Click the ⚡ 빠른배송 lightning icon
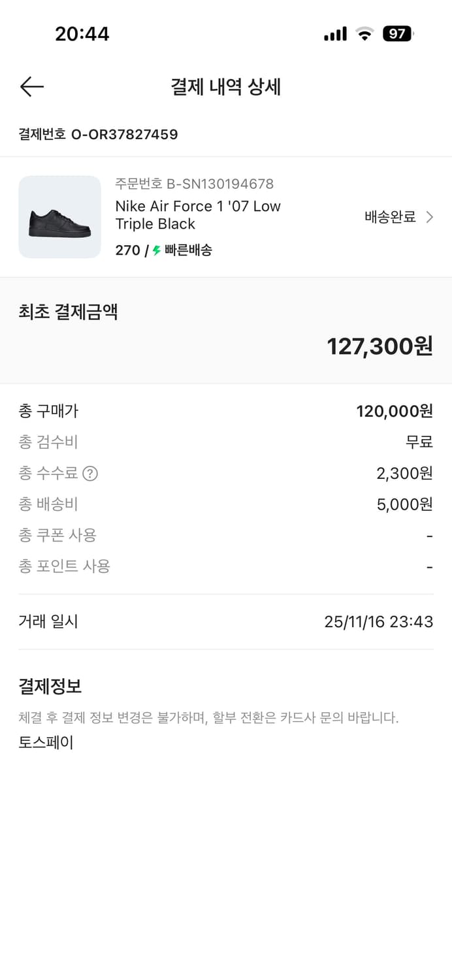 tap(155, 249)
